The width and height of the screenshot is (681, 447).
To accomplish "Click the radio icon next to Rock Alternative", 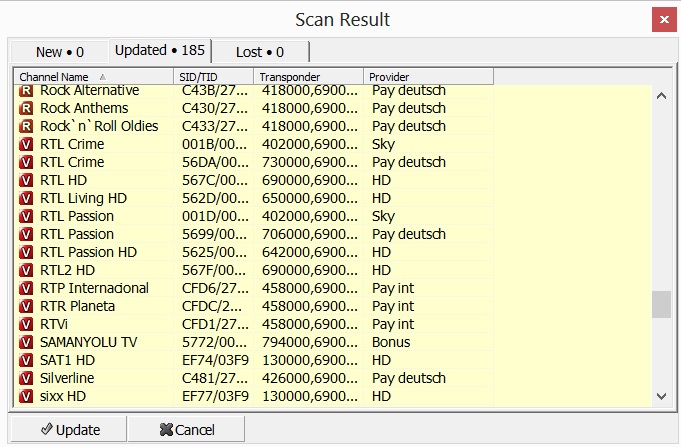I will pyautogui.click(x=27, y=91).
